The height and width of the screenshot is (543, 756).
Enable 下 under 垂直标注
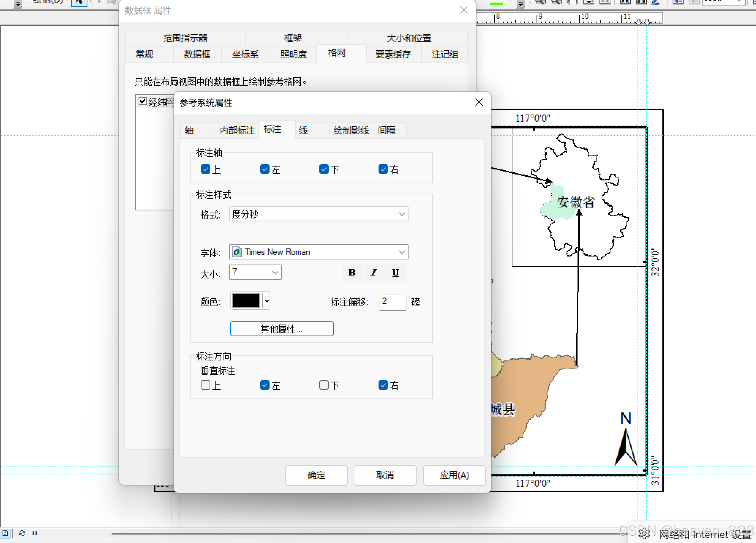pos(324,385)
